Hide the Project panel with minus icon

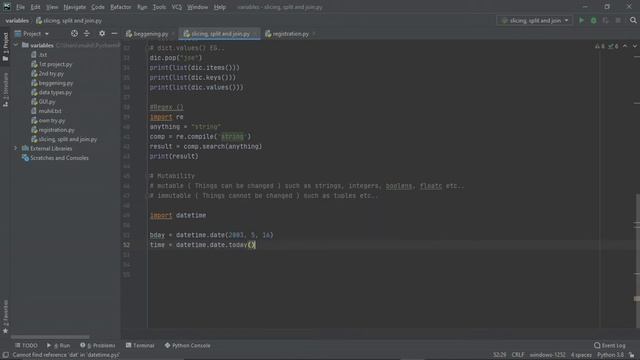click(x=114, y=33)
